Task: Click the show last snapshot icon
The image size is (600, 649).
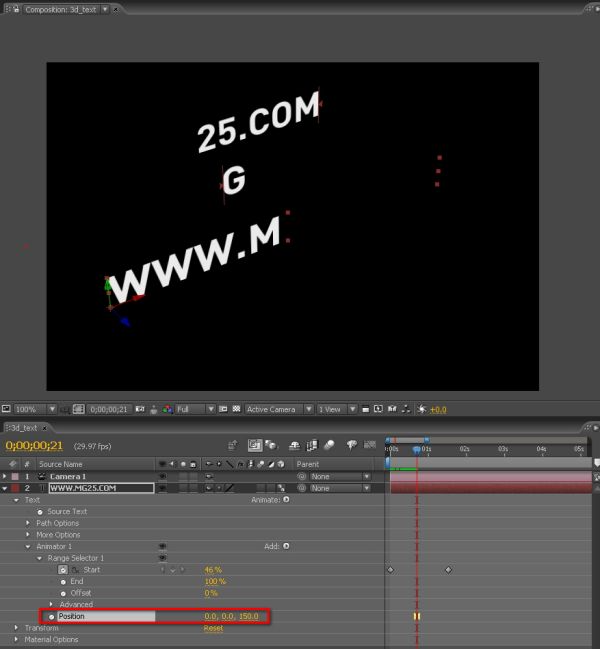Action: [154, 409]
